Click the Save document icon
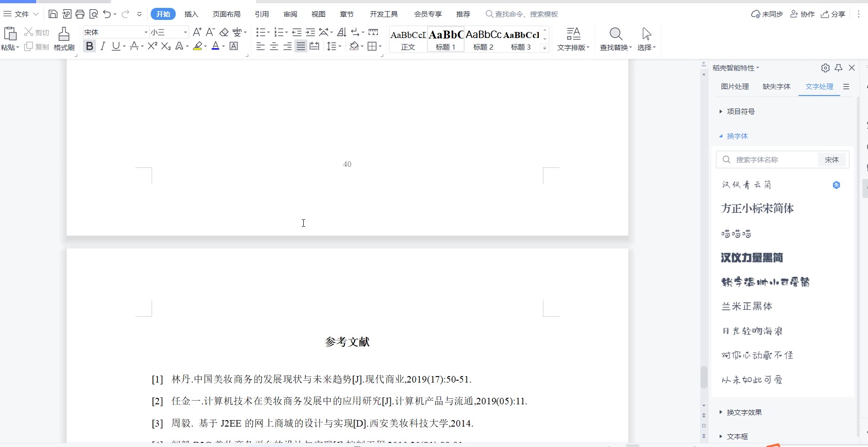This screenshot has width=868, height=447. [x=53, y=14]
